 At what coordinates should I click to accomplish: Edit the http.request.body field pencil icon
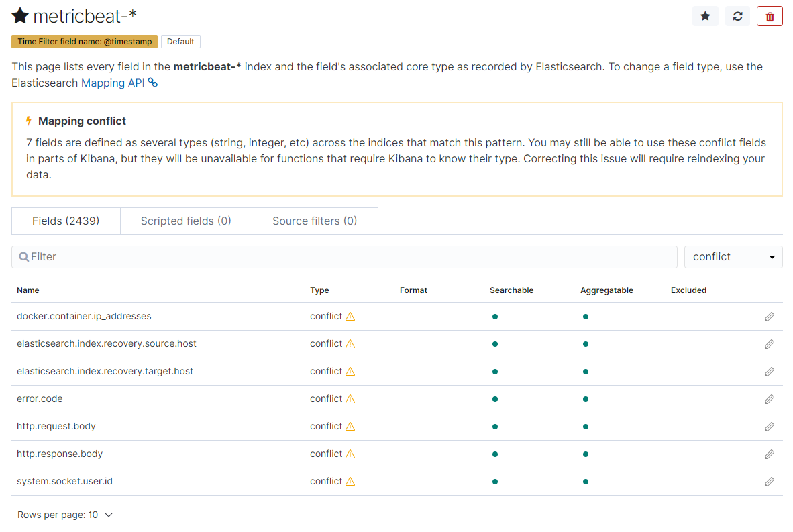tap(769, 427)
